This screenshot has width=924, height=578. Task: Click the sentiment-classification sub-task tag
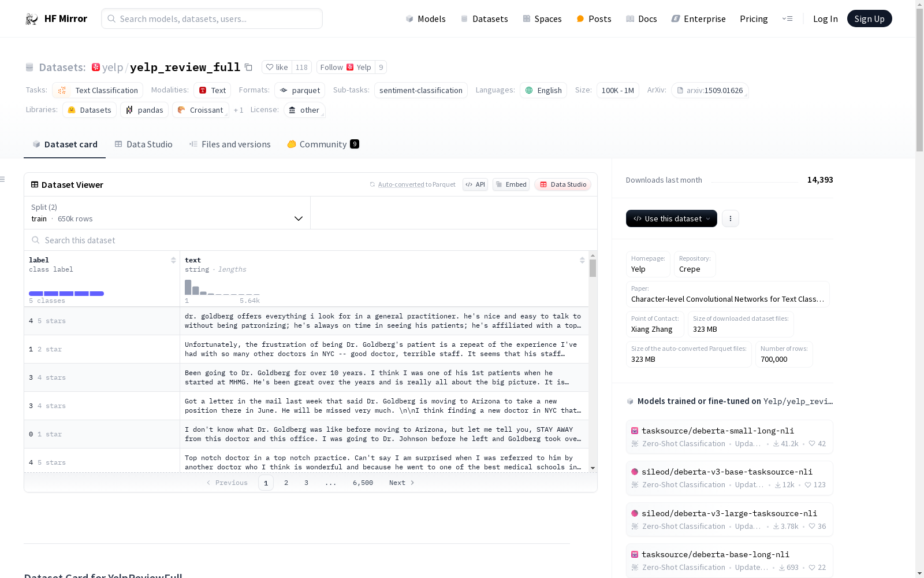(421, 90)
